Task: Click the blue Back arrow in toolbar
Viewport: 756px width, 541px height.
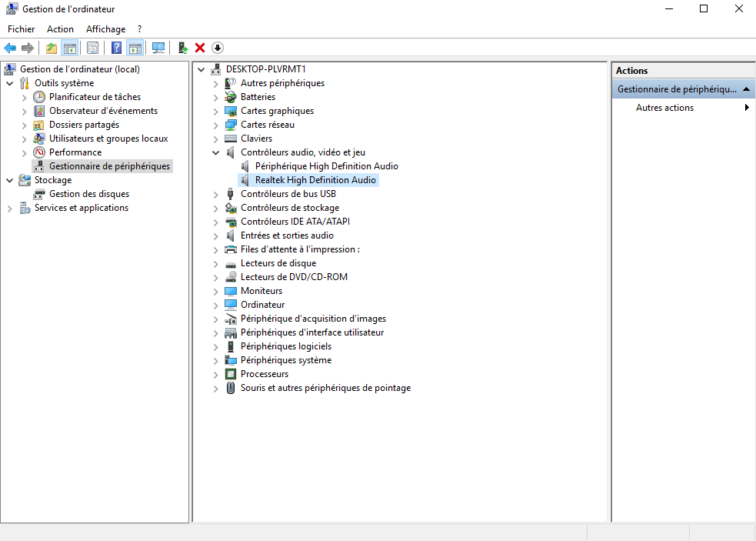Action: [x=10, y=48]
